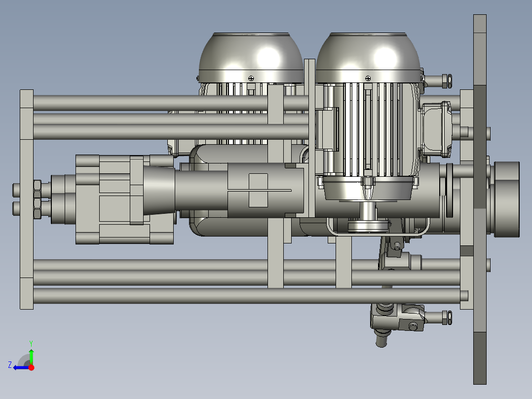Click the red X axis dot on triad
This screenshot has width=532, height=399.
[x=31, y=367]
